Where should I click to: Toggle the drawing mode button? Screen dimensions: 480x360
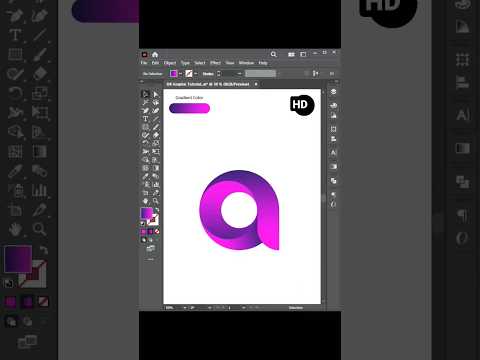click(x=143, y=240)
